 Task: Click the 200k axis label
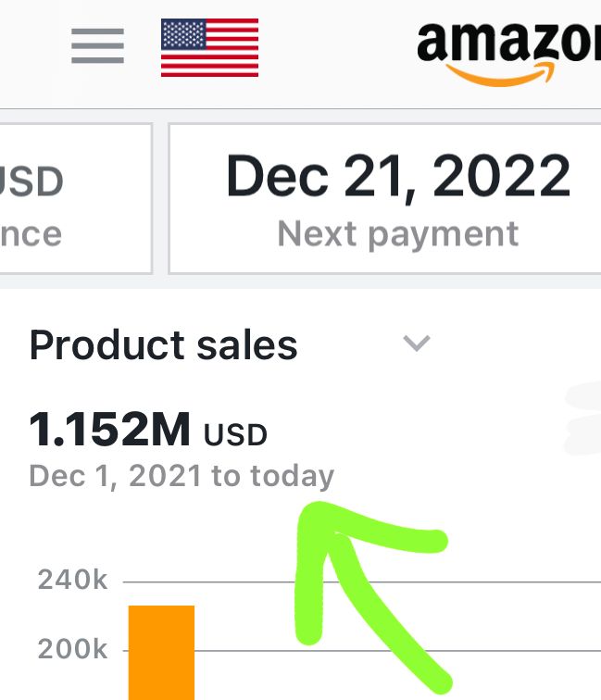click(72, 650)
